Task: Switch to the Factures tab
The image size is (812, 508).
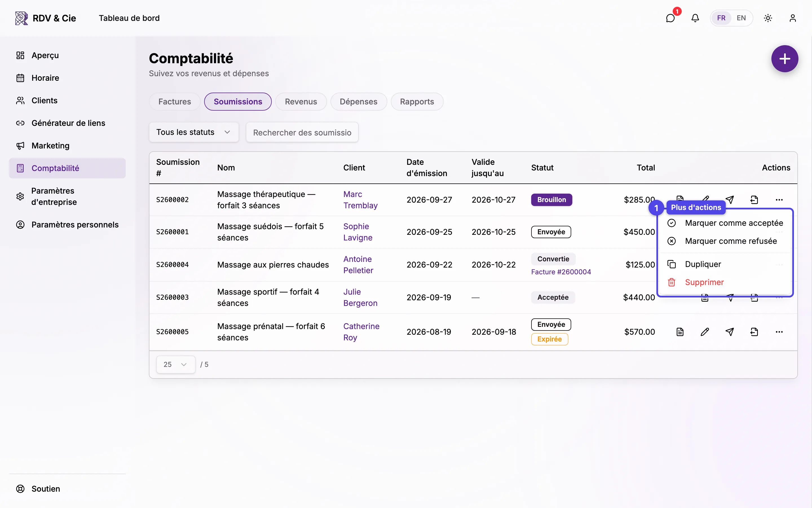Action: (175, 102)
